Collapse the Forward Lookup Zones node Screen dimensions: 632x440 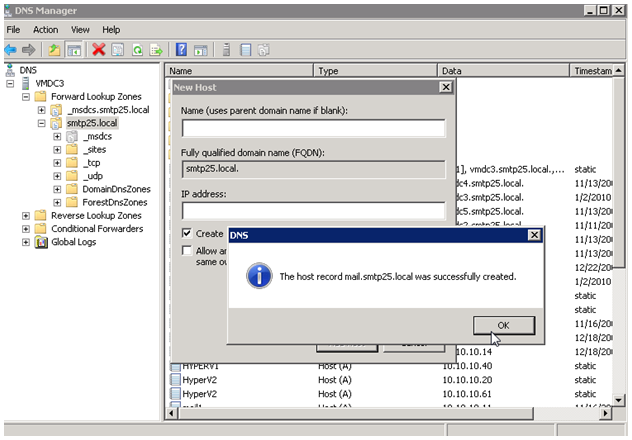tap(26, 97)
